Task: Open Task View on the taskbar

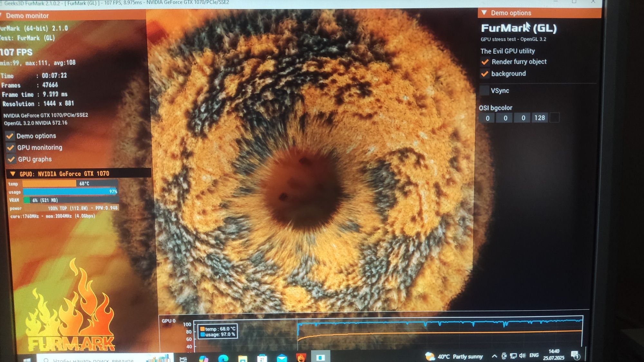Action: click(183, 359)
